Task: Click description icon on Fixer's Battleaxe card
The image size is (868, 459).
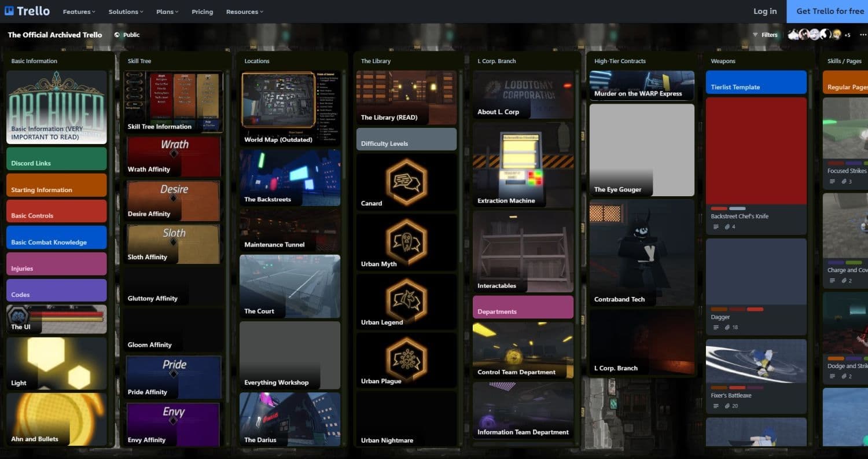Action: 716,406
